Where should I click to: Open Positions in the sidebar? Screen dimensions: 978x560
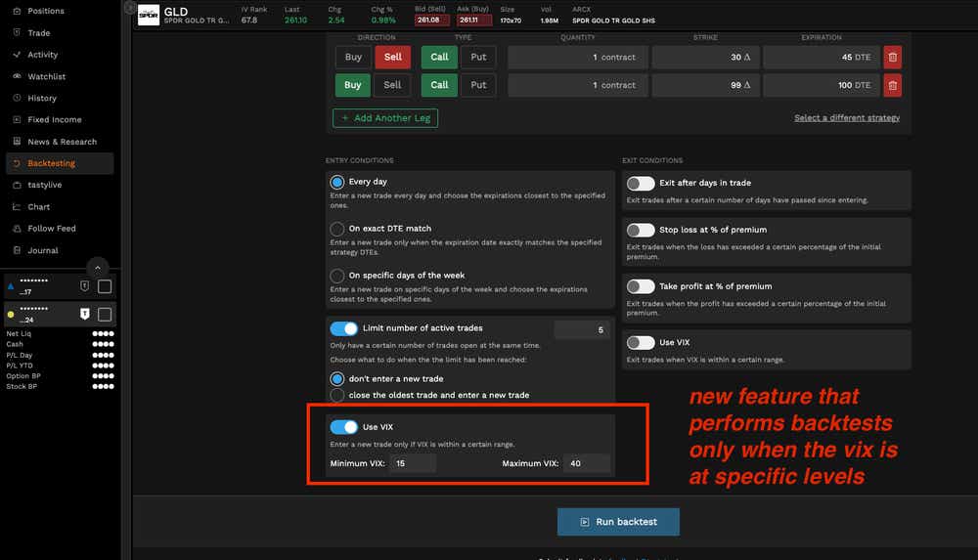coord(46,11)
